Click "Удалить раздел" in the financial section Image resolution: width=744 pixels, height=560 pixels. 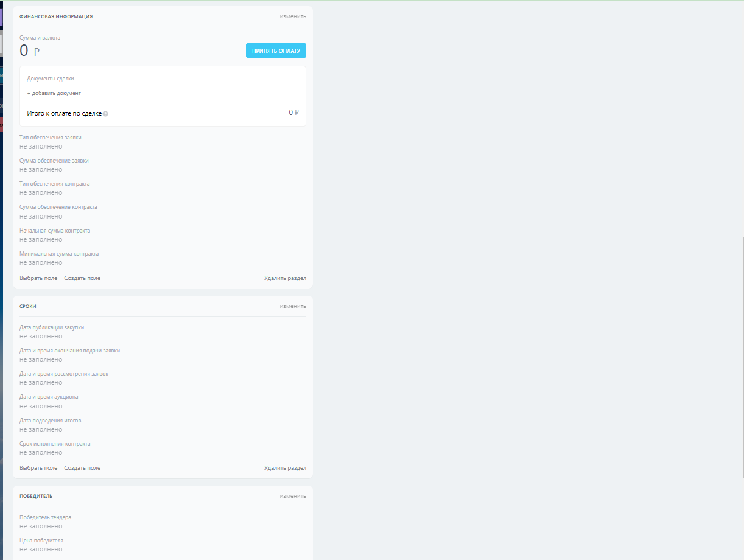285,278
